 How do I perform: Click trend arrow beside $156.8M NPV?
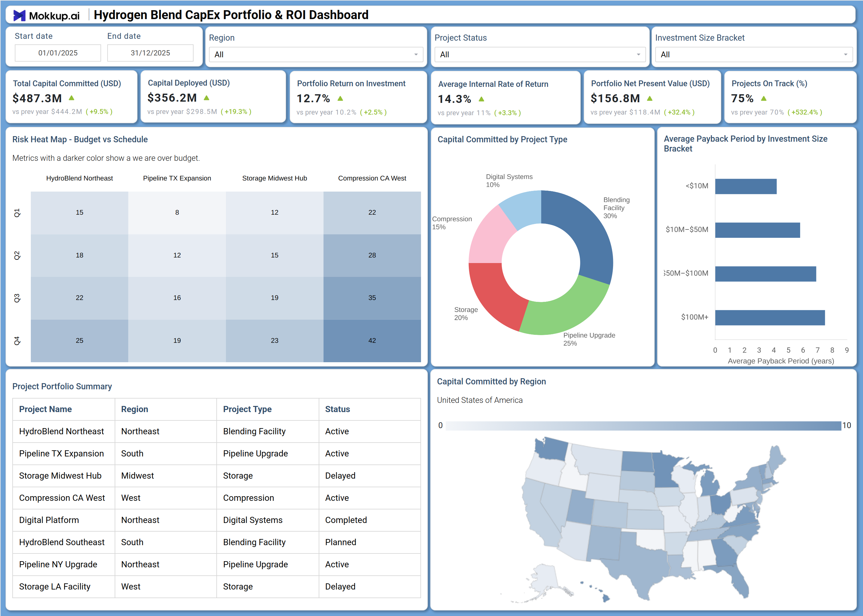point(650,98)
